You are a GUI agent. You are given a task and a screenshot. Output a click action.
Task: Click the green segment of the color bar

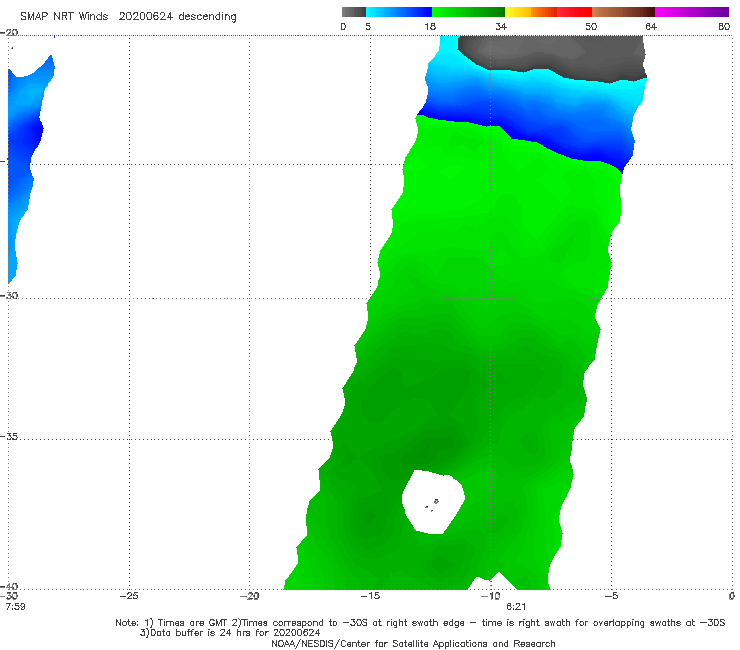(x=468, y=12)
